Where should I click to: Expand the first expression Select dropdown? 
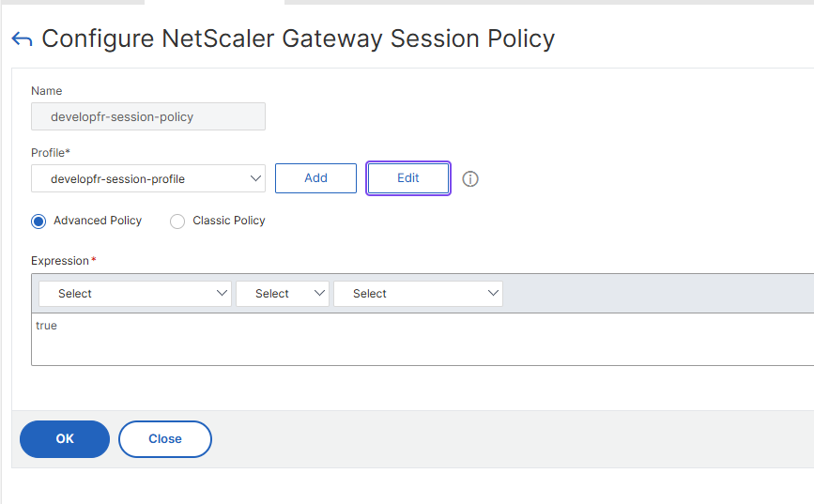tap(135, 294)
